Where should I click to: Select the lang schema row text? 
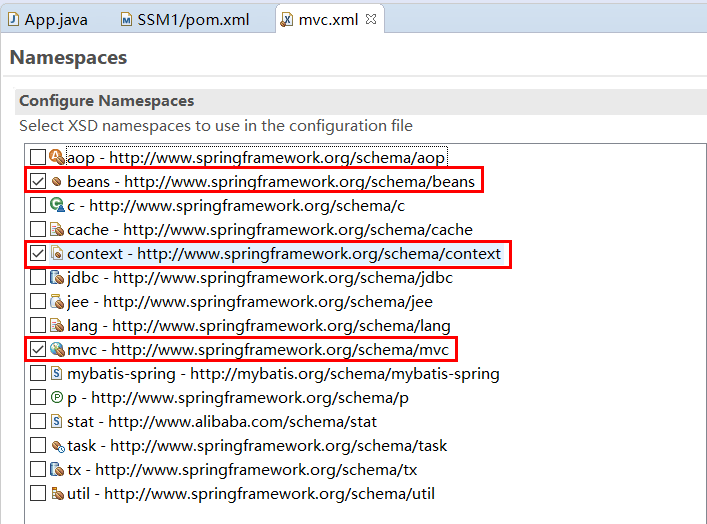pos(259,326)
